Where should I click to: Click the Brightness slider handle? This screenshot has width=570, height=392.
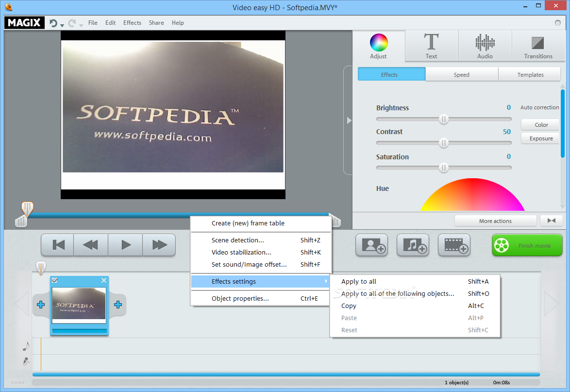(443, 119)
